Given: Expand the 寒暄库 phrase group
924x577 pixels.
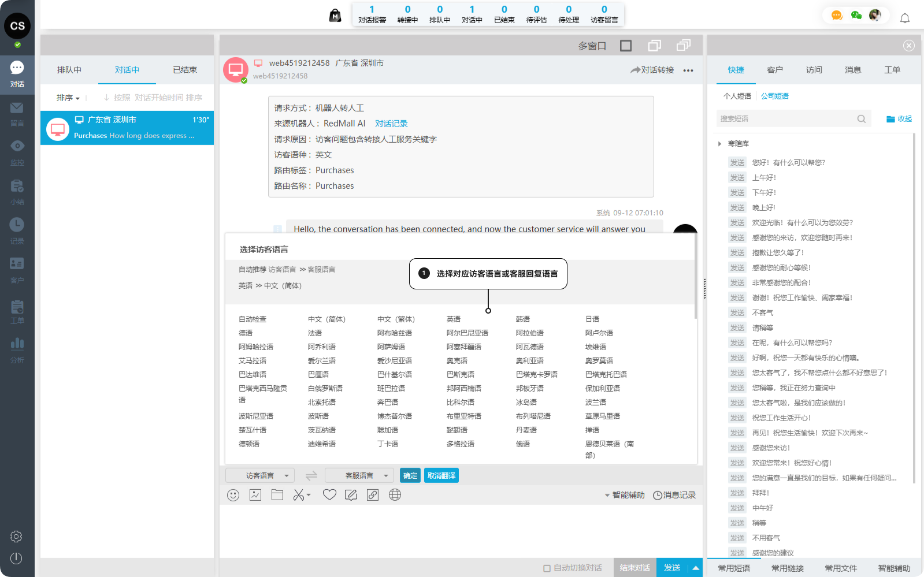Looking at the screenshot, I should click(719, 144).
